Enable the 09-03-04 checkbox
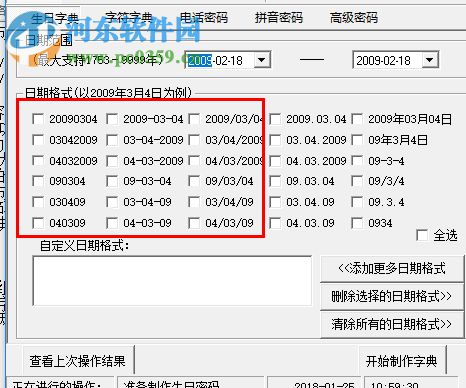The width and height of the screenshot is (466, 388). click(x=112, y=181)
